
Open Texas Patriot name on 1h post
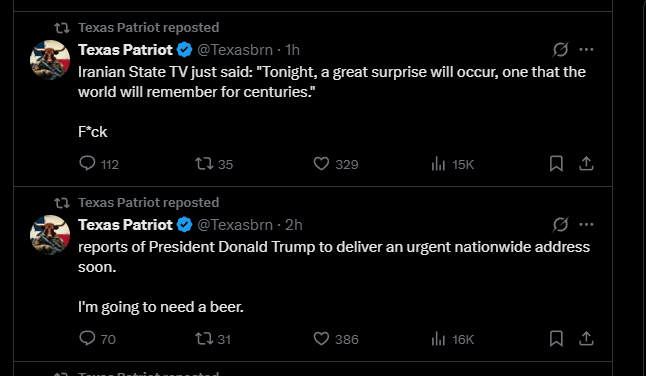[126, 50]
